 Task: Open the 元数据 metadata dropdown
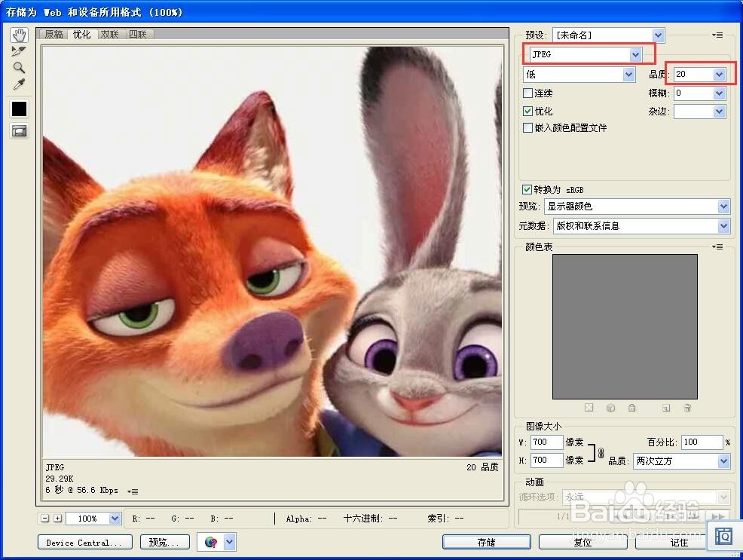[723, 226]
